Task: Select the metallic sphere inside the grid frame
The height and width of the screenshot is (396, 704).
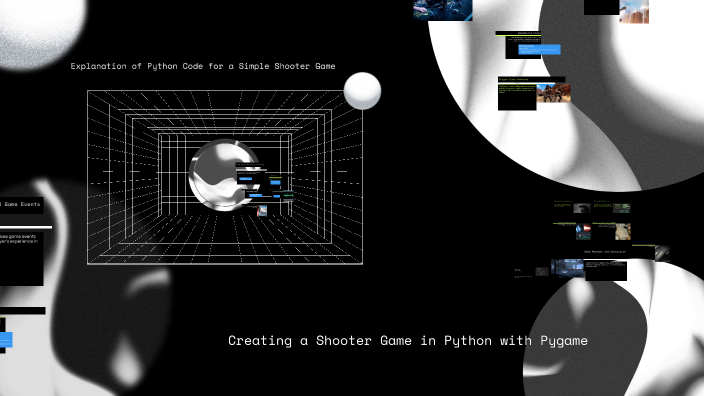Action: click(x=224, y=175)
